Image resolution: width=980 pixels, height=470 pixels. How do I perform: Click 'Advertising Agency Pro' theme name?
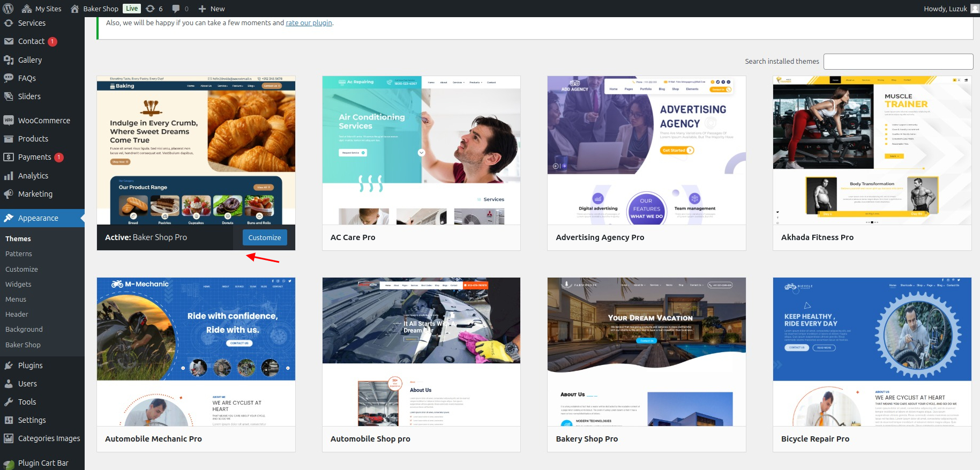click(600, 237)
